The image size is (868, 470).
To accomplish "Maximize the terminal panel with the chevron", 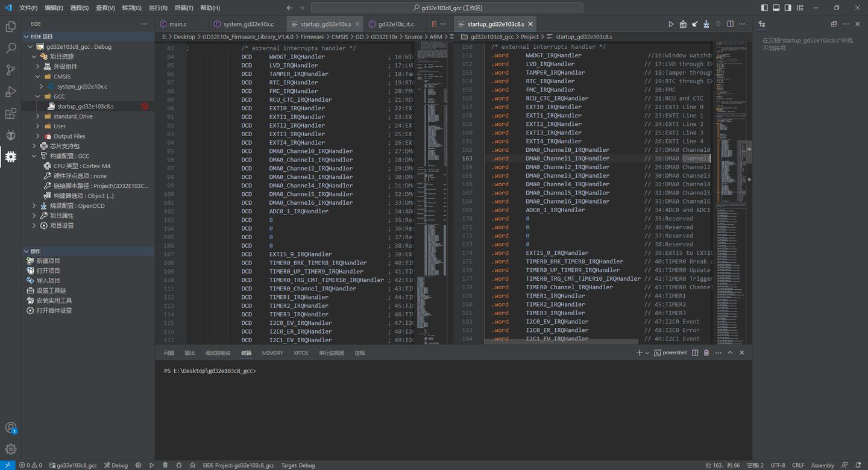I will pyautogui.click(x=729, y=352).
